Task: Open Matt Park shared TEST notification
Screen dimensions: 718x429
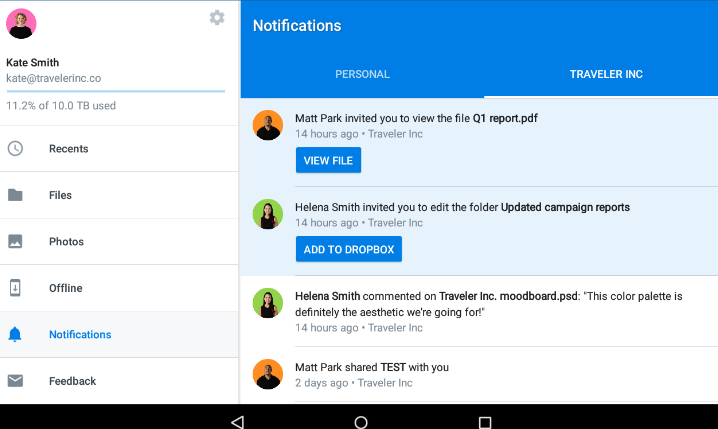Action: pyautogui.click(x=479, y=375)
